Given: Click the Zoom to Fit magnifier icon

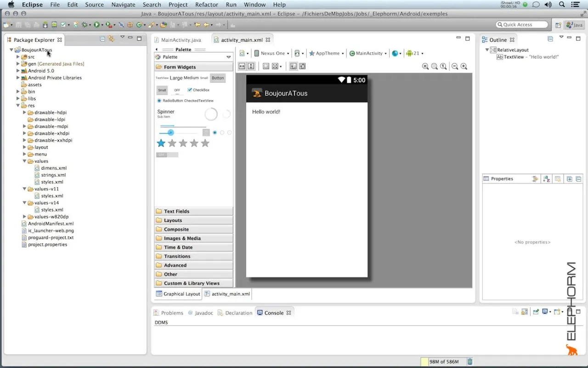Looking at the screenshot, I should click(x=435, y=66).
